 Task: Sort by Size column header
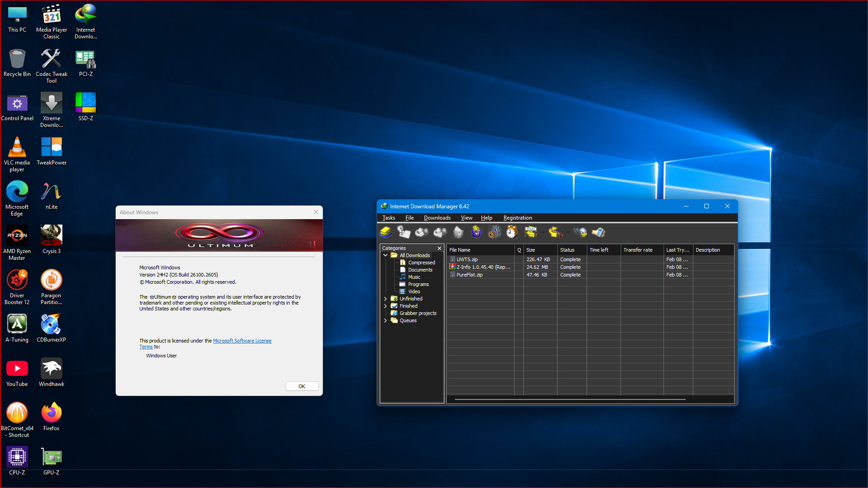[x=540, y=250]
